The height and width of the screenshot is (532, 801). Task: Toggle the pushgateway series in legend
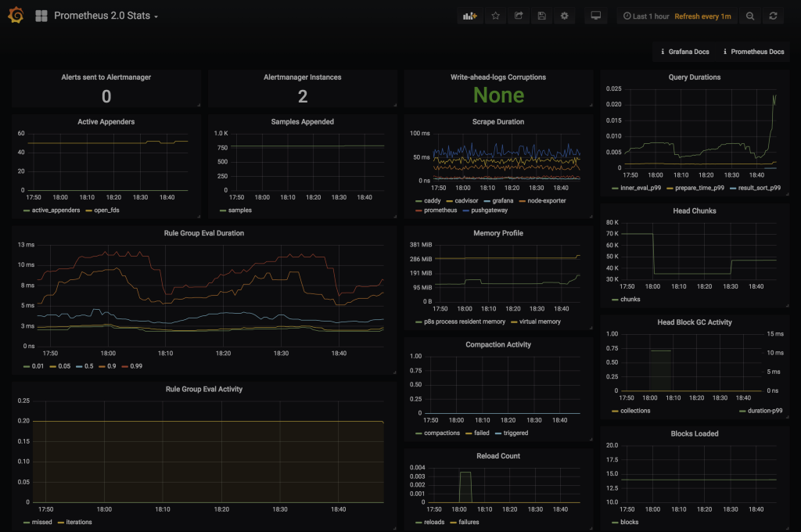tap(490, 210)
